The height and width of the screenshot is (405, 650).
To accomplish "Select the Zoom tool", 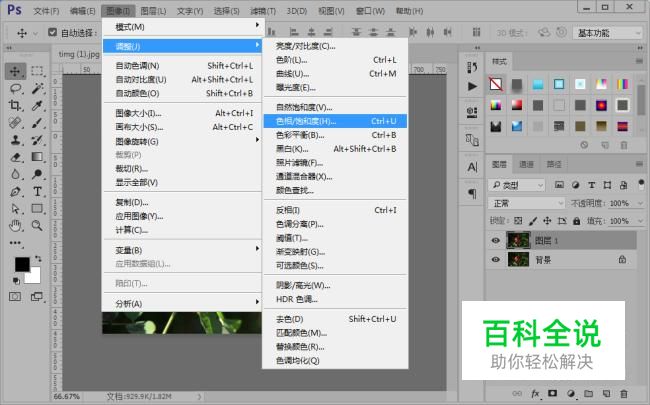I will (x=37, y=226).
